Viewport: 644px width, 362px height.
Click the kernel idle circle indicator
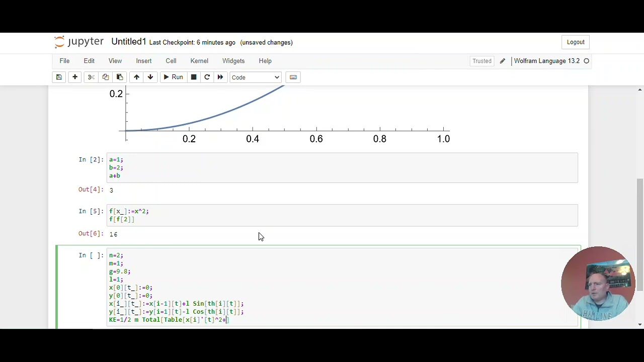[587, 61]
